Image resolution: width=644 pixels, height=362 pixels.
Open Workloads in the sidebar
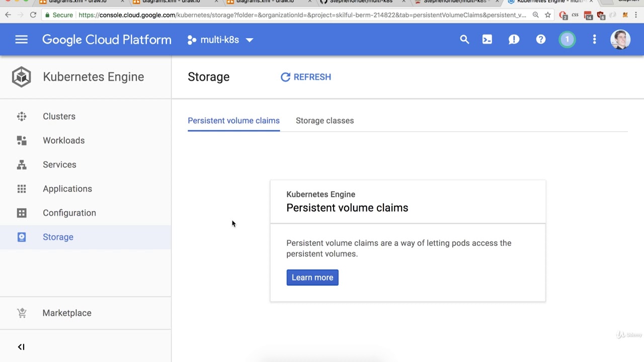[x=63, y=140]
